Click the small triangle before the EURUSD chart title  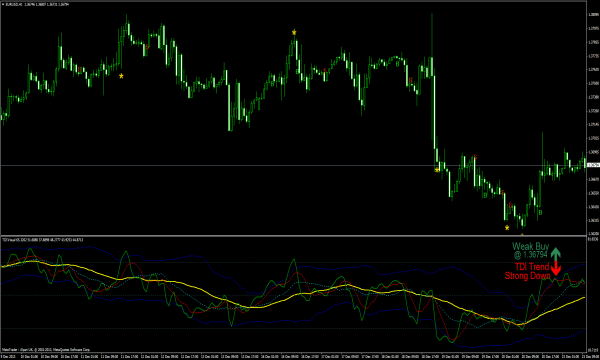point(3,5)
